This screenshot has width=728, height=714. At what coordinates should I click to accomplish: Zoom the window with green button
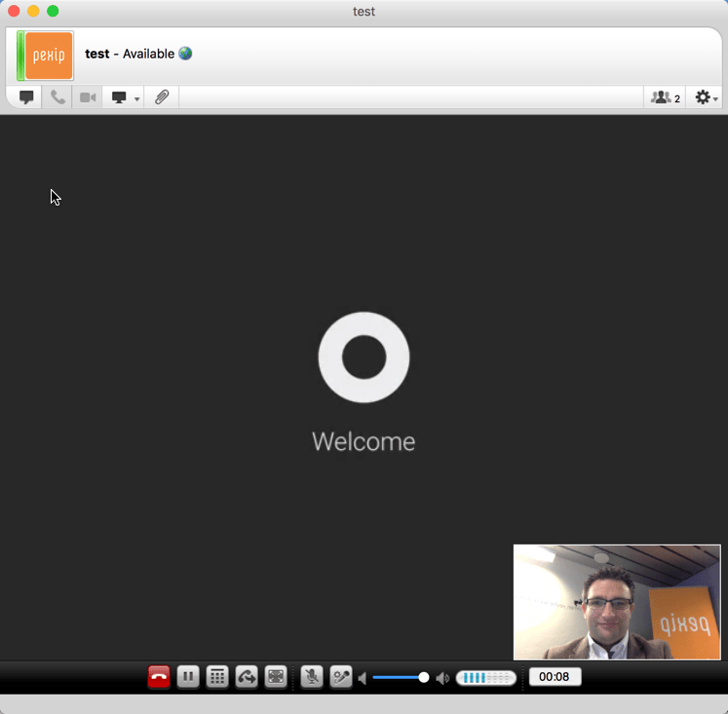[53, 11]
